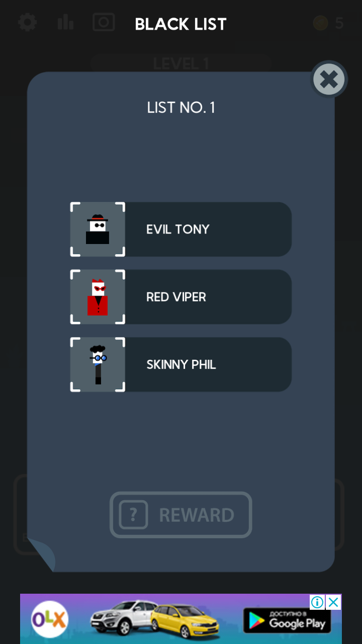
Task: Tap the question mark reward icon
Action: (x=133, y=515)
